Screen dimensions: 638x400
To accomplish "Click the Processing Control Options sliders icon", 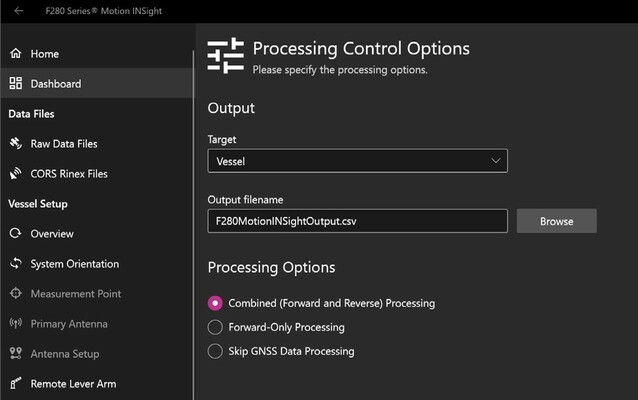I will 225,56.
